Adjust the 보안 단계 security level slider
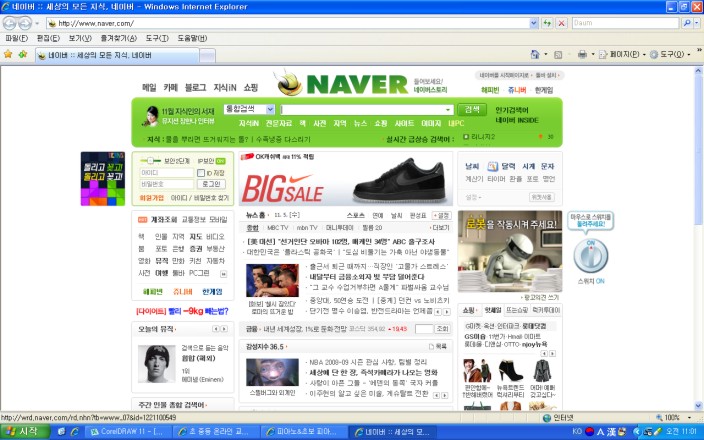 150,161
